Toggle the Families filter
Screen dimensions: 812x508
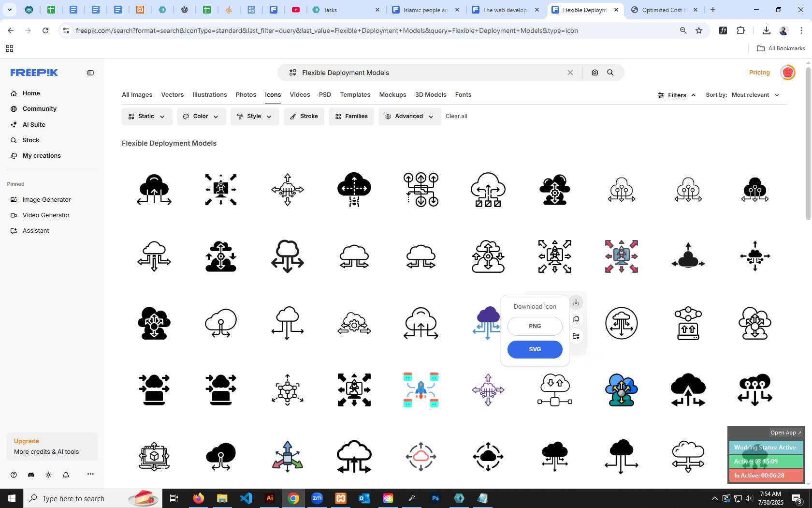pyautogui.click(x=351, y=117)
